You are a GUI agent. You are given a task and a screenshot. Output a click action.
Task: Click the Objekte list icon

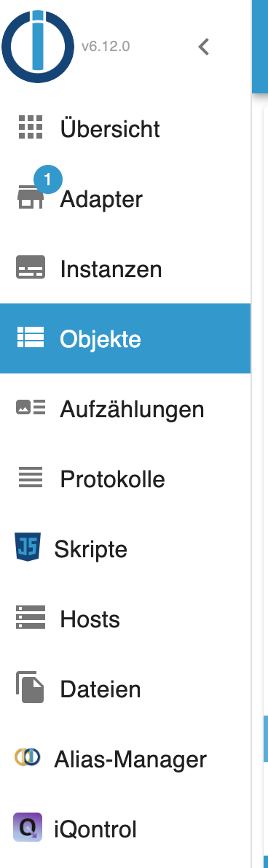tap(31, 337)
